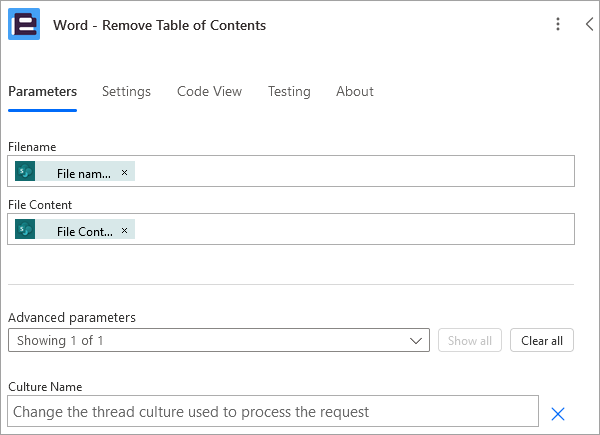This screenshot has height=435, width=600.
Task: Open the About tab
Action: click(355, 91)
